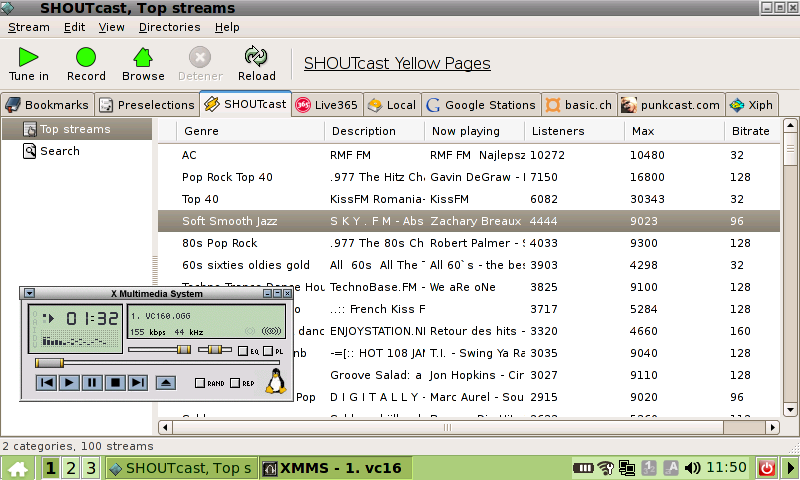Open the Directories menu
Viewport: 800px width, 480px height.
coord(169,27)
